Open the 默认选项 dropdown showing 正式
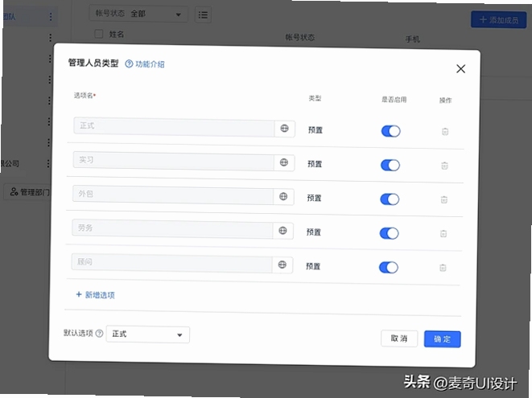The width and height of the screenshot is (532, 398). [x=147, y=334]
